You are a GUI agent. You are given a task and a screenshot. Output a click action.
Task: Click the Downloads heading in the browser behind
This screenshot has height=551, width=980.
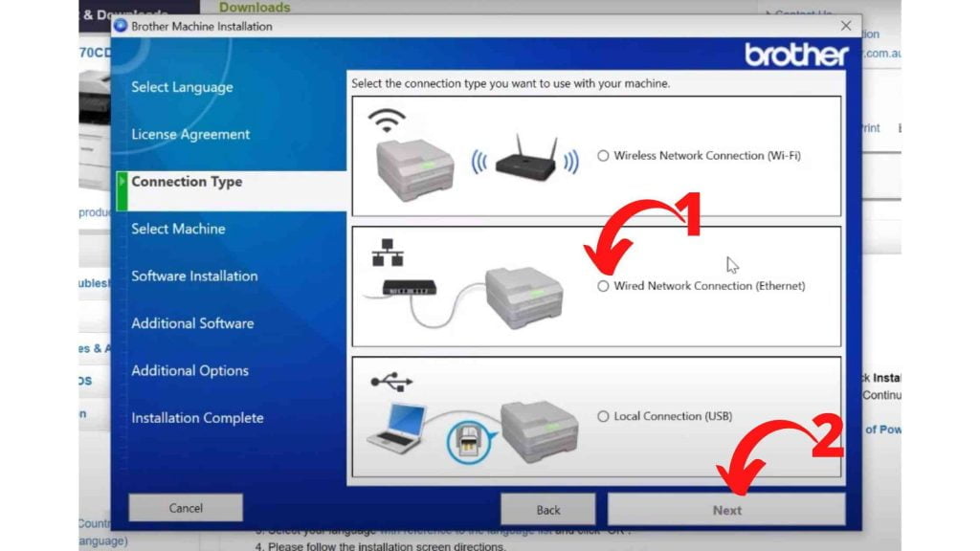click(x=255, y=7)
